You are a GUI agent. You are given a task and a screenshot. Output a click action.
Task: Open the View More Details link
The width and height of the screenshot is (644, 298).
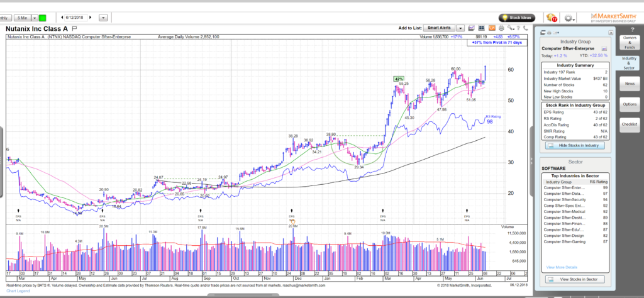[x=562, y=267]
